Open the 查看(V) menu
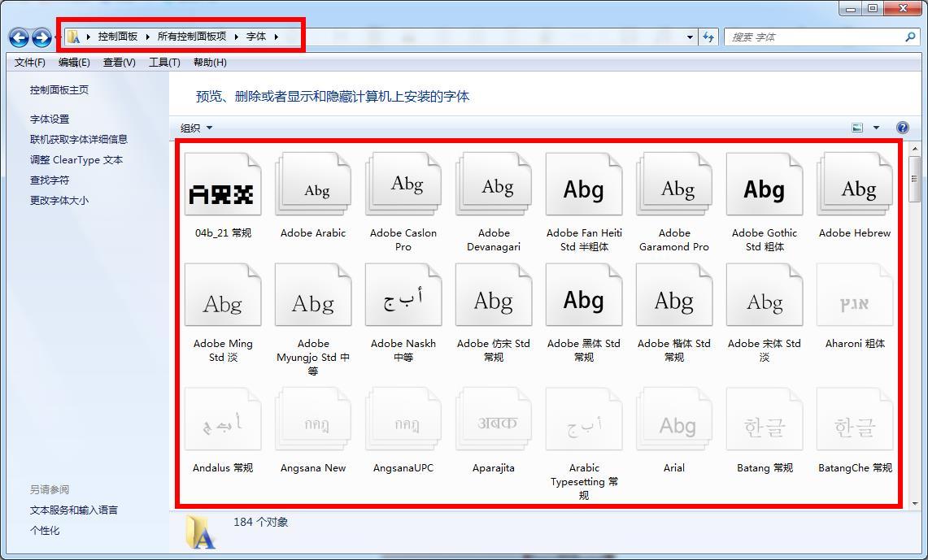Image resolution: width=928 pixels, height=560 pixels. [x=119, y=62]
